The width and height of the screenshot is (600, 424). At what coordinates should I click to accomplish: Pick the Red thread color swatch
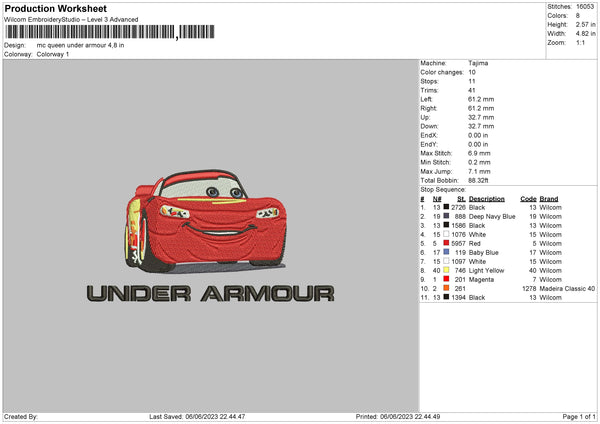pos(446,243)
